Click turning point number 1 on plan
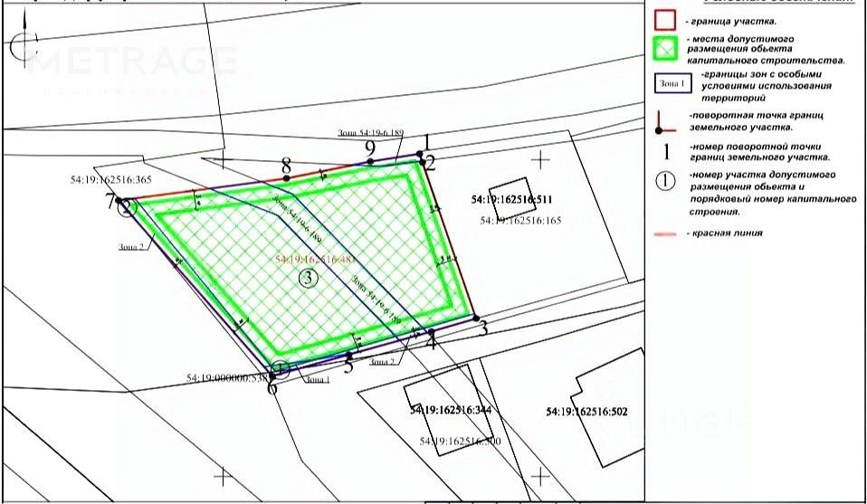867x504 pixels. (426, 143)
